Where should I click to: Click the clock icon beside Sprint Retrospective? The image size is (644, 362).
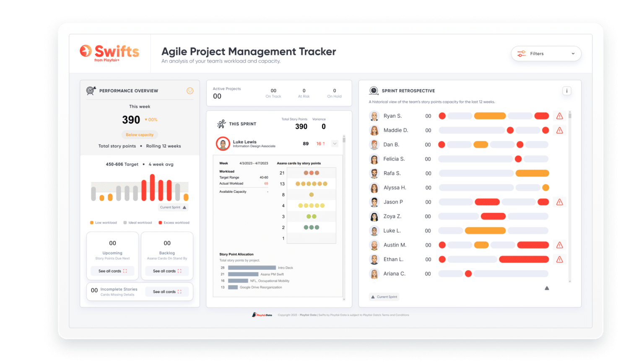pyautogui.click(x=373, y=90)
